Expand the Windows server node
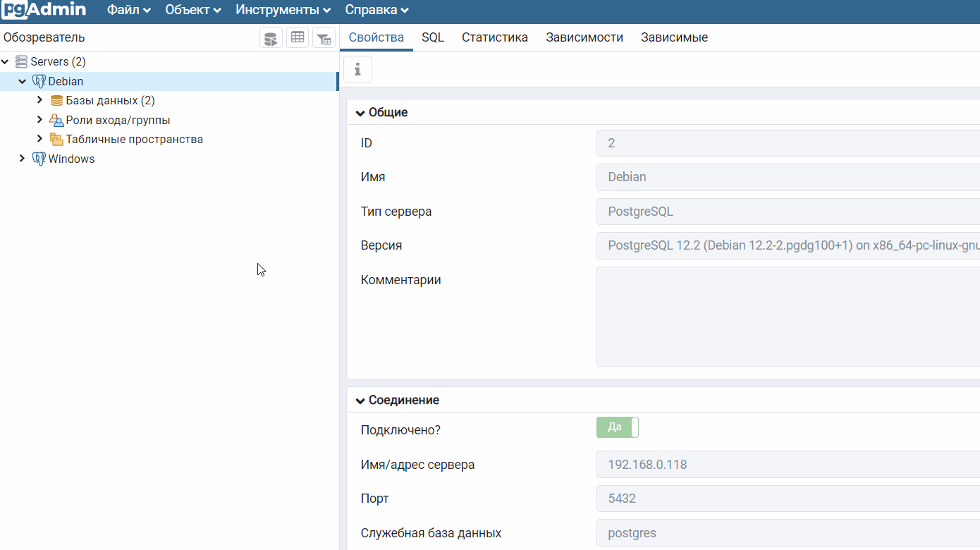The height and width of the screenshot is (550, 980). tap(22, 159)
